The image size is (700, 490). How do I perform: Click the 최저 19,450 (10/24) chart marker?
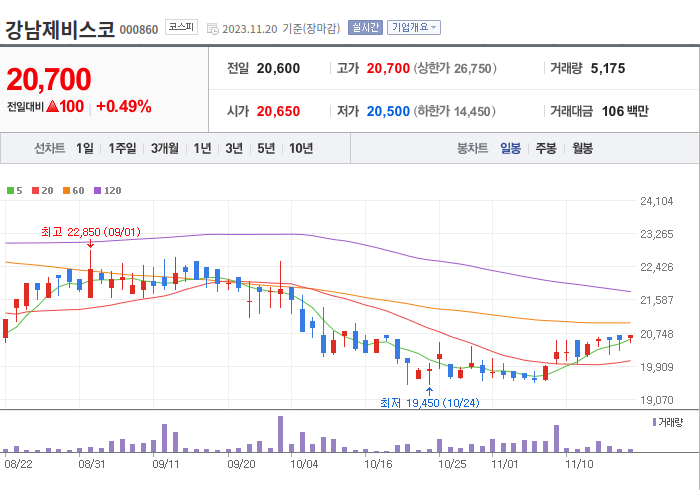[x=429, y=403]
